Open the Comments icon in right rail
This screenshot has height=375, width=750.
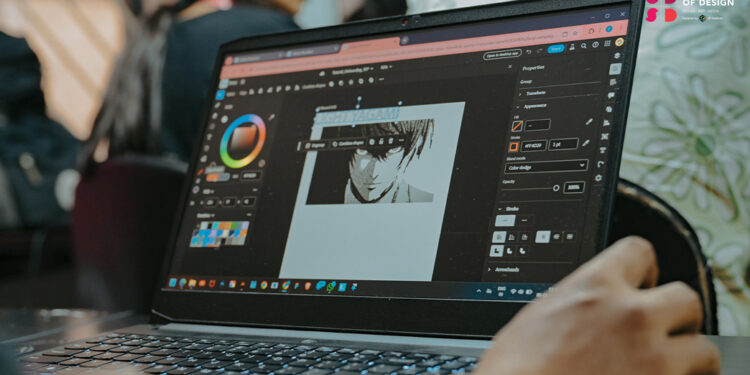611,95
